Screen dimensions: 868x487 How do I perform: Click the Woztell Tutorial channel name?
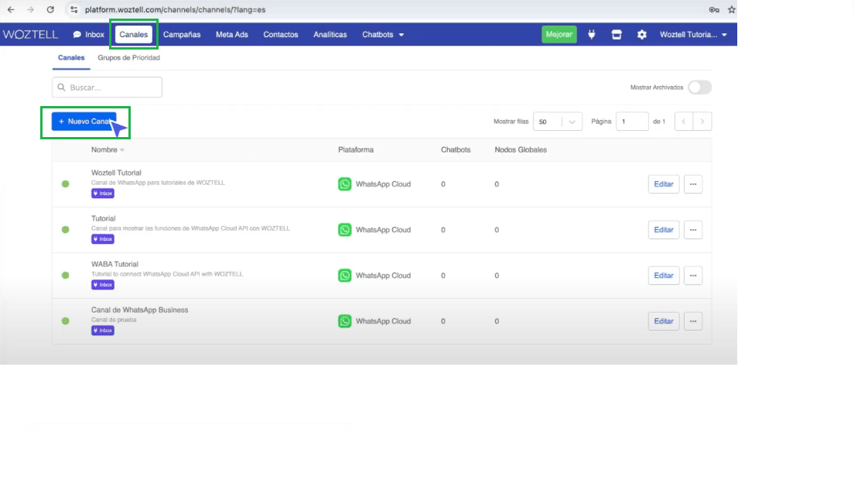116,173
